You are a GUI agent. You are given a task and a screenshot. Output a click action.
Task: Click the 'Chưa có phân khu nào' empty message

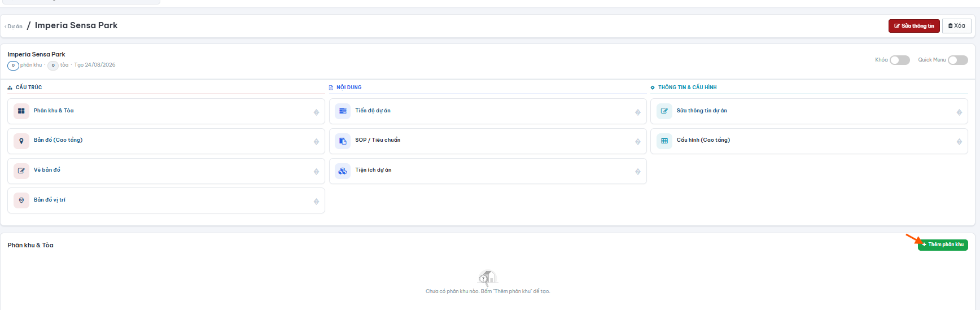click(x=488, y=291)
